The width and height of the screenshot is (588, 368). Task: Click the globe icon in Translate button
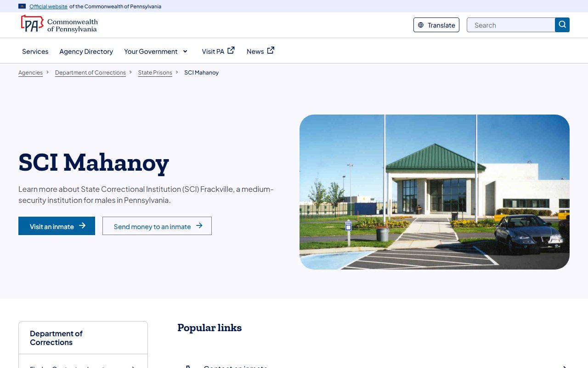point(421,25)
